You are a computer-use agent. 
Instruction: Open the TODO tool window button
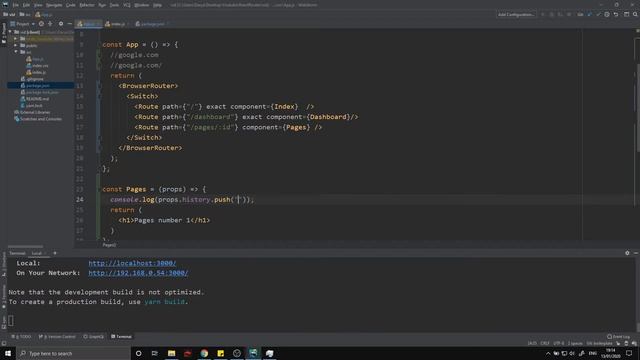(x=21, y=337)
